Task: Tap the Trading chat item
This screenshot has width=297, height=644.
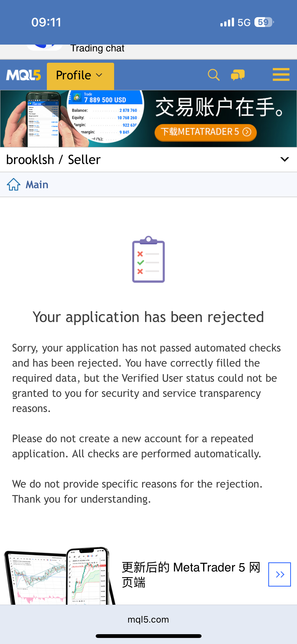Action: [97, 48]
